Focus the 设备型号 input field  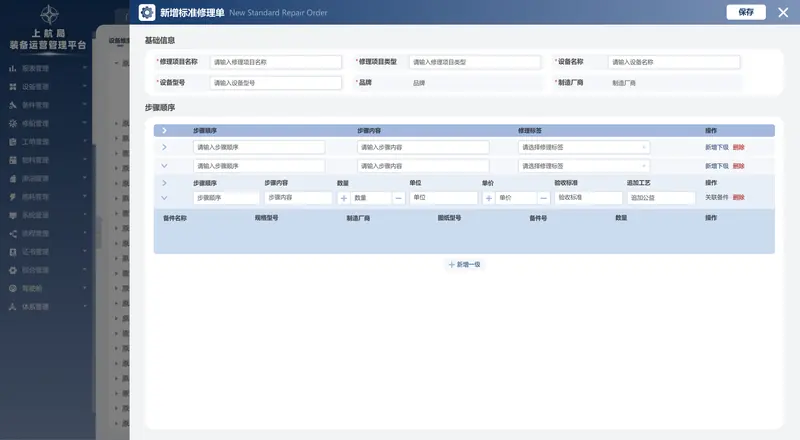pos(276,83)
